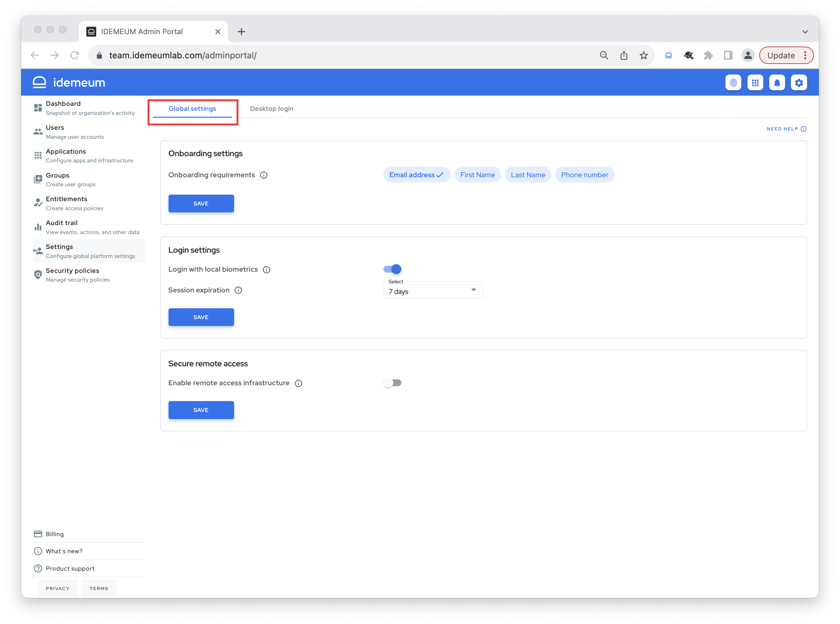Click the browser Update button
840x624 pixels.
781,56
